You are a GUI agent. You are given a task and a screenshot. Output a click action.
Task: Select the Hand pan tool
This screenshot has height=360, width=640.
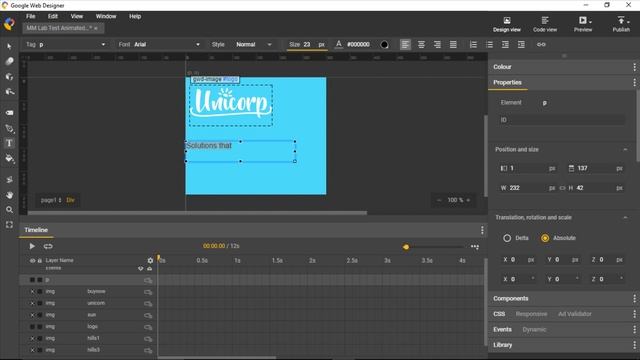click(x=9, y=195)
